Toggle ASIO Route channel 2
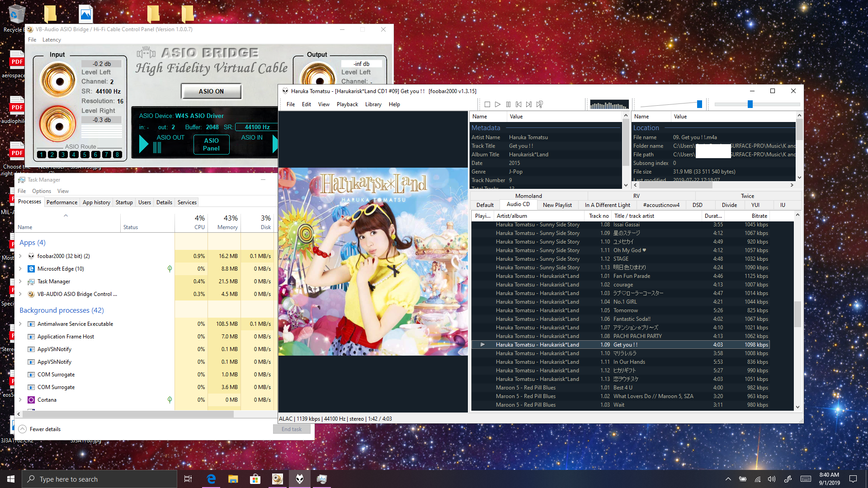The width and height of the screenshot is (868, 488). (52, 155)
